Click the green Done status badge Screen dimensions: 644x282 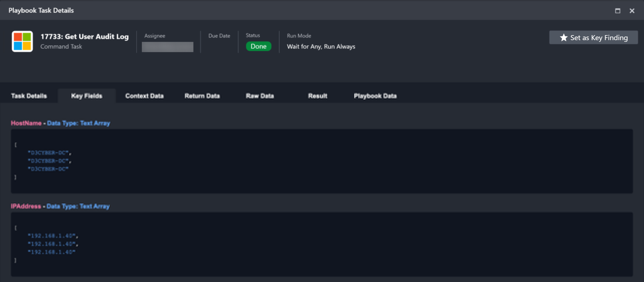(x=258, y=46)
